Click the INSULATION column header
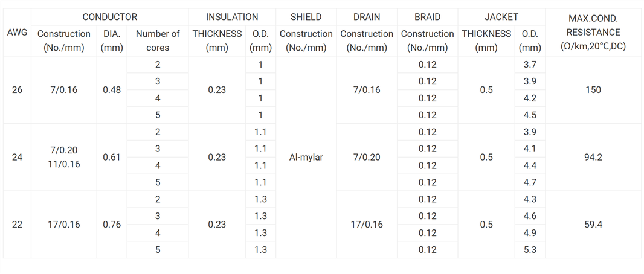This screenshot has width=644, height=274. pos(231,17)
